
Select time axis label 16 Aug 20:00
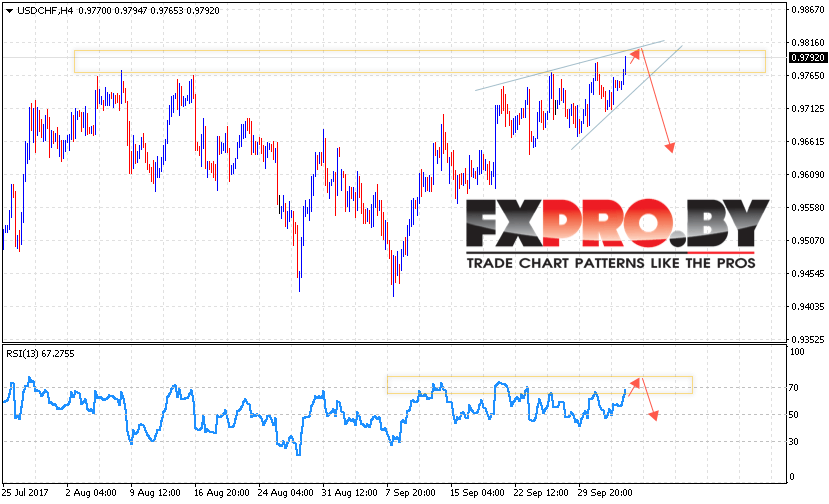pos(222,492)
